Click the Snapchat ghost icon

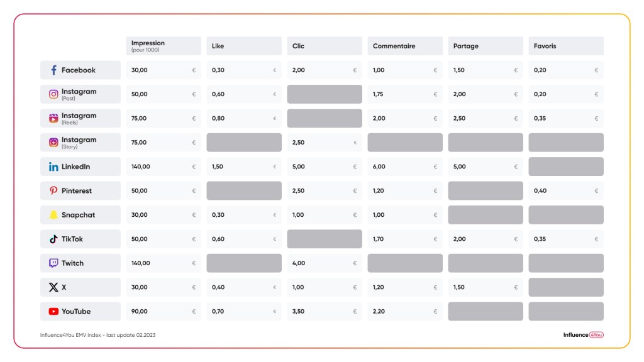pos(53,215)
